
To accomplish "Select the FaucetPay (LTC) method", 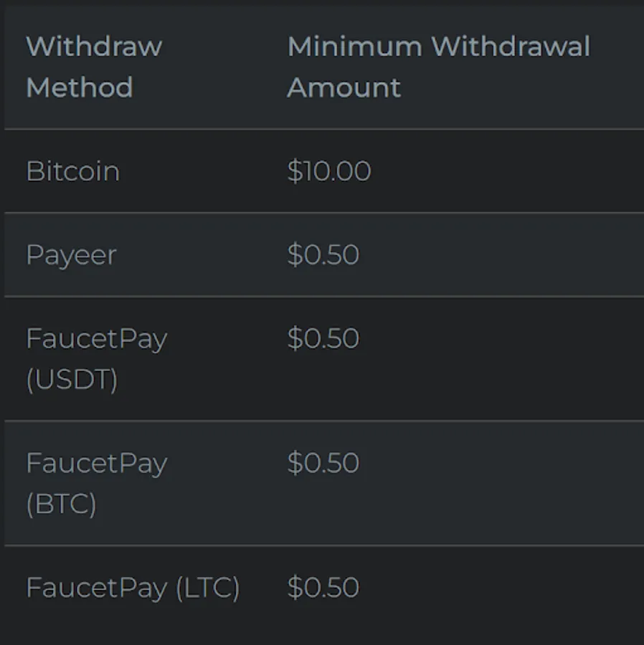I will pos(133,588).
